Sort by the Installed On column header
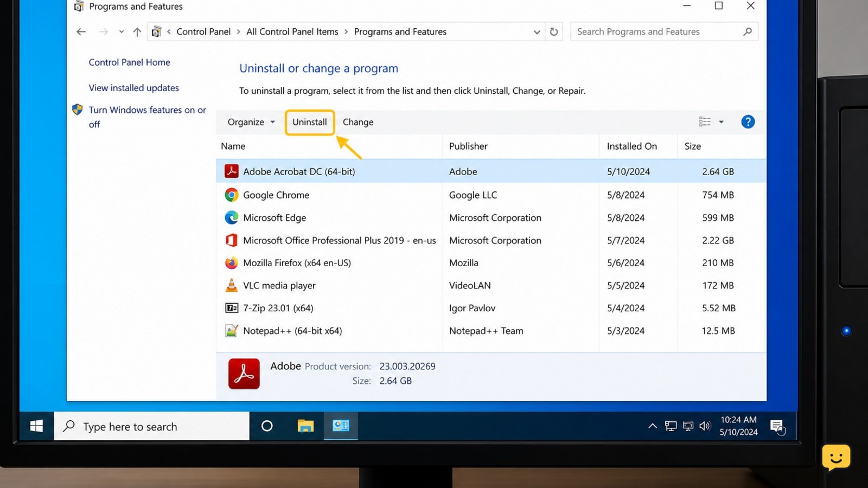 pos(639,146)
